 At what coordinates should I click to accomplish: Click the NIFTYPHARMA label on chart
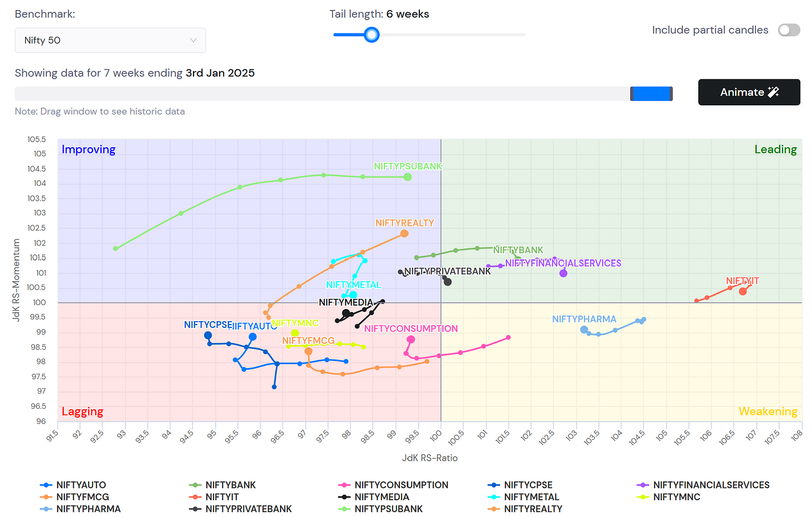[x=584, y=319]
